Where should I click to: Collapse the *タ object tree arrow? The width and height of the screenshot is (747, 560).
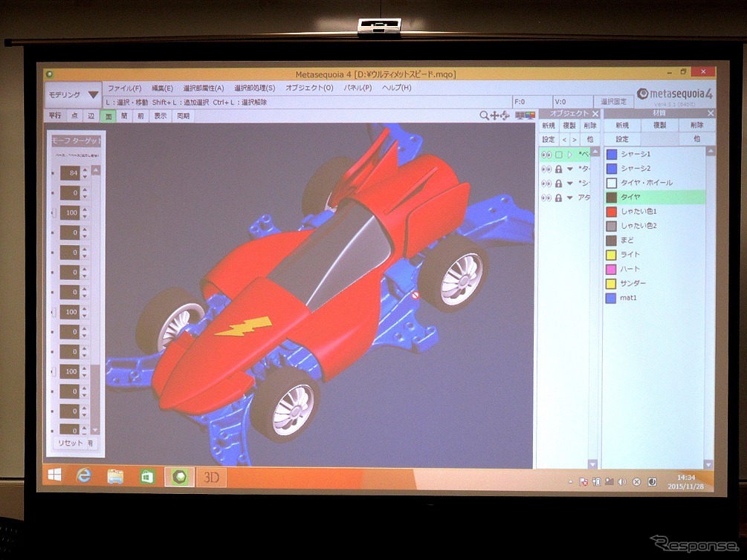coord(570,169)
